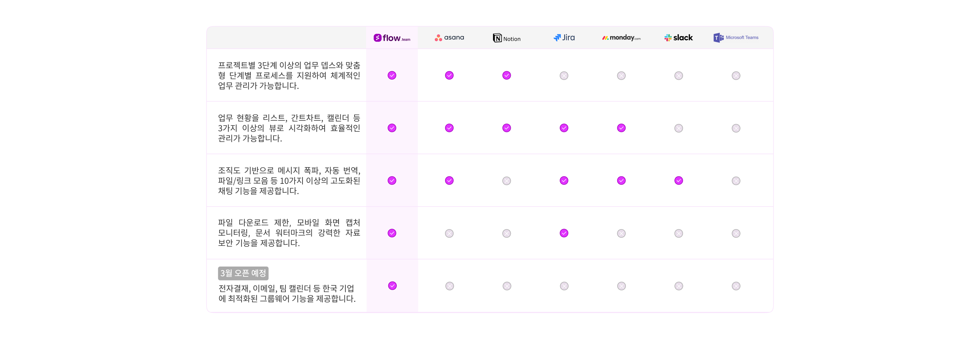Click the text about 전자결재 groupware features
The width and height of the screenshot is (980, 353).
click(287, 293)
